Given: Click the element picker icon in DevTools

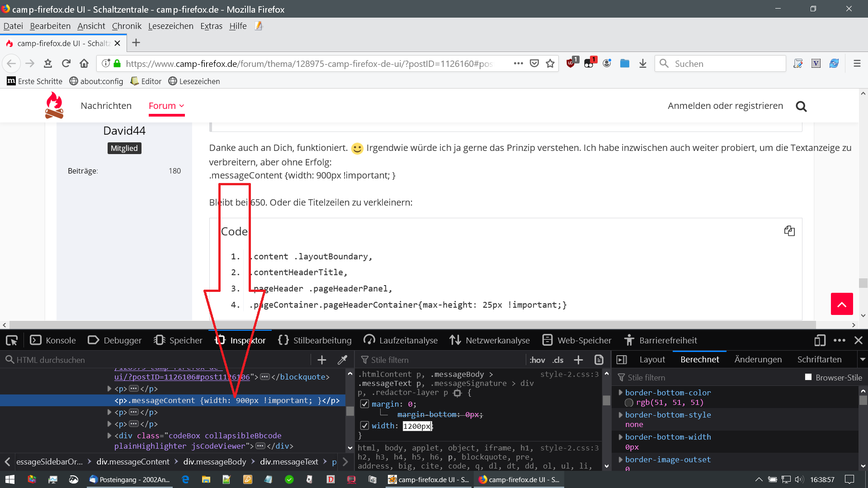Looking at the screenshot, I should tap(12, 340).
